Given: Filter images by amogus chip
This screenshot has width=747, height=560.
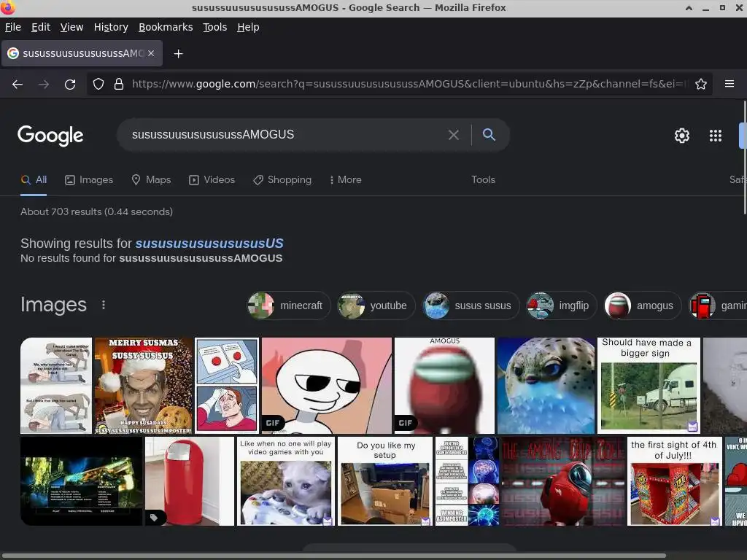Looking at the screenshot, I should (643, 306).
